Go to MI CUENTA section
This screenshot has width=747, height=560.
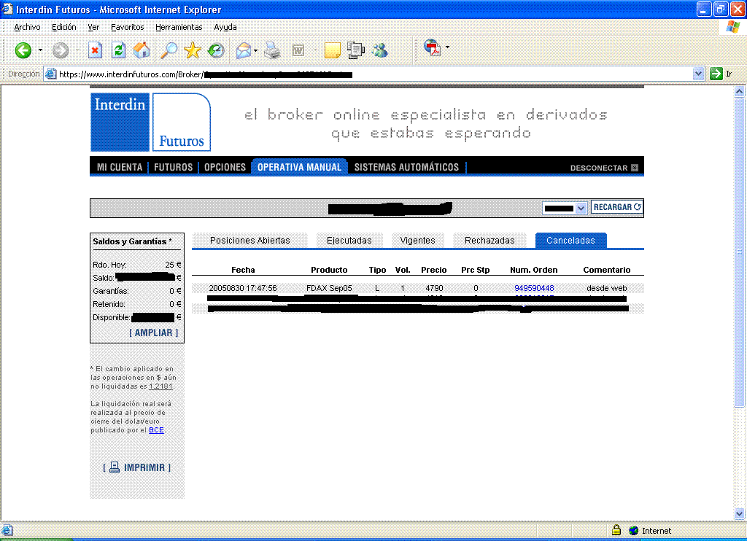coord(120,167)
